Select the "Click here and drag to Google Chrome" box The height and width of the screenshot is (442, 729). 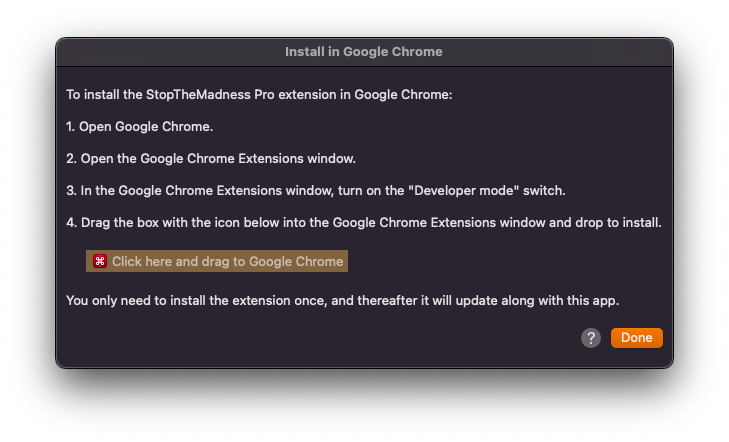coord(217,261)
